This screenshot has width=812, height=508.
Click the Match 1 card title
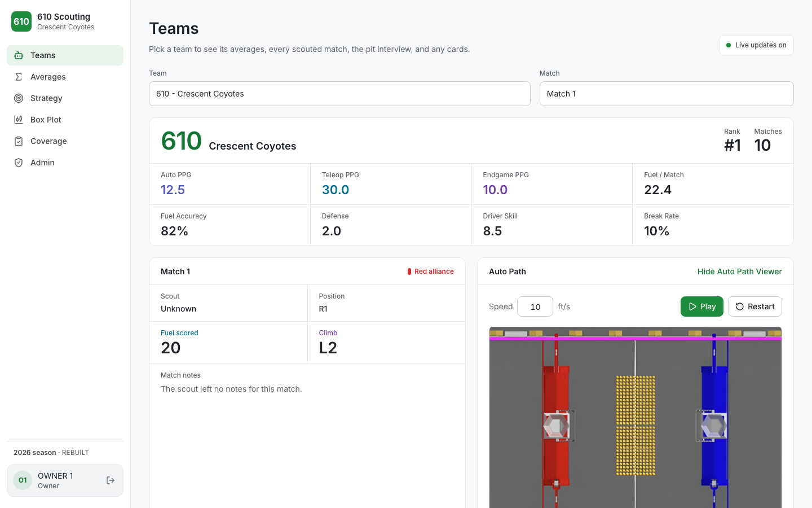(175, 271)
